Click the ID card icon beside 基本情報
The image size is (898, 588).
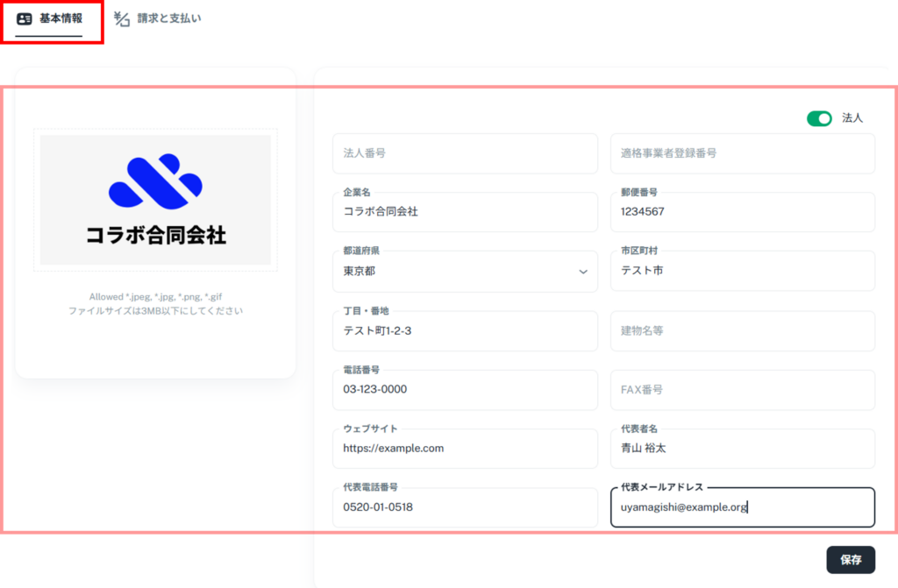click(25, 18)
